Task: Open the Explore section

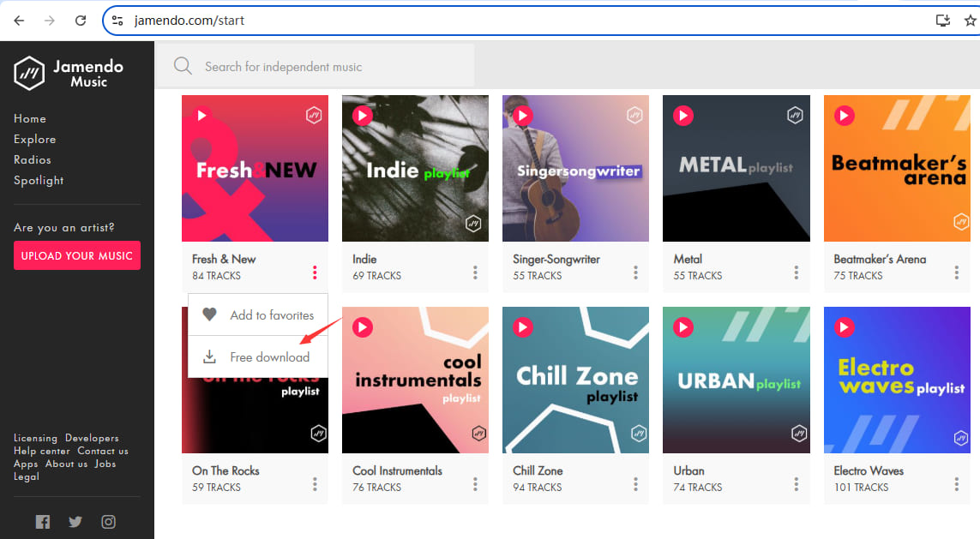Action: pos(35,140)
